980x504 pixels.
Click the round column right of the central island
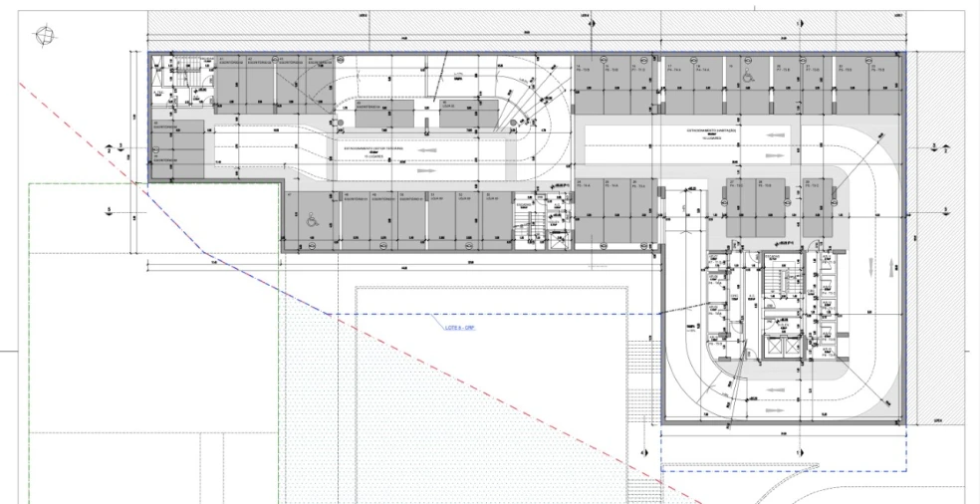point(513,123)
